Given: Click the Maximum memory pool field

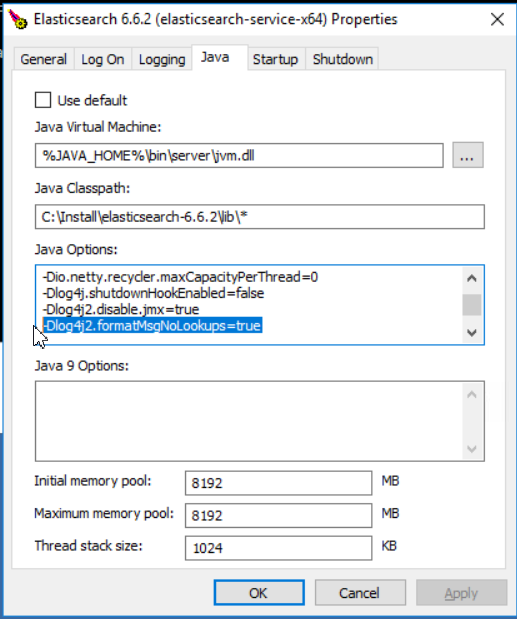Looking at the screenshot, I should click(278, 515).
